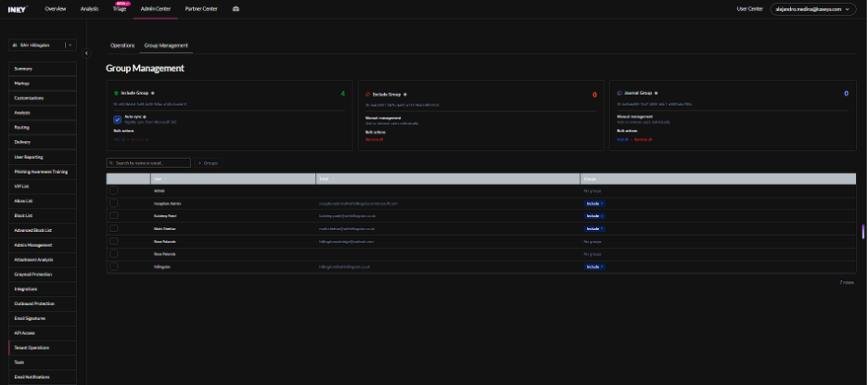Select the Kuldeep Patel row checkbox

point(113,215)
